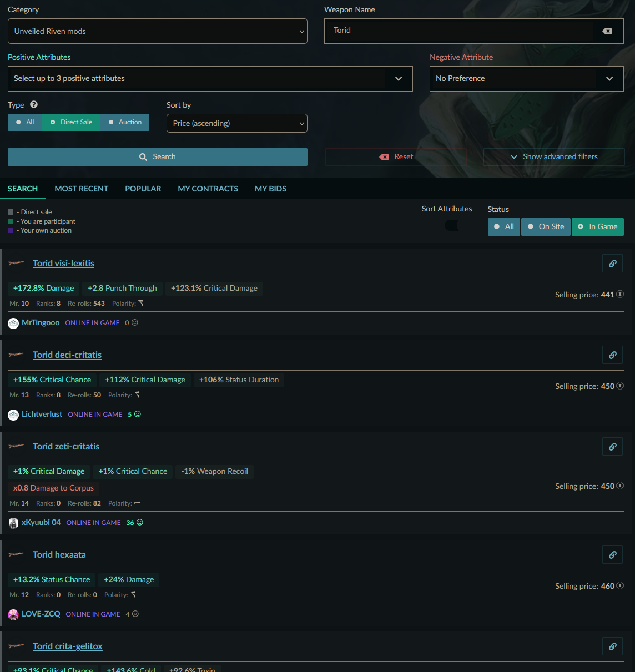This screenshot has height=672, width=635.
Task: Click in the Weapon Name input field
Action: point(458,31)
